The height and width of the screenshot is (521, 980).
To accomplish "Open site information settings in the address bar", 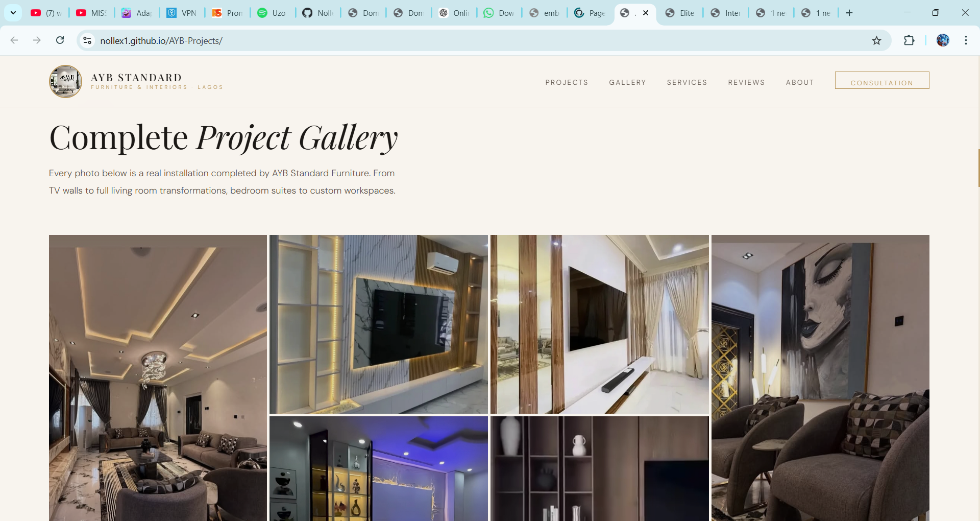I will click(x=87, y=40).
